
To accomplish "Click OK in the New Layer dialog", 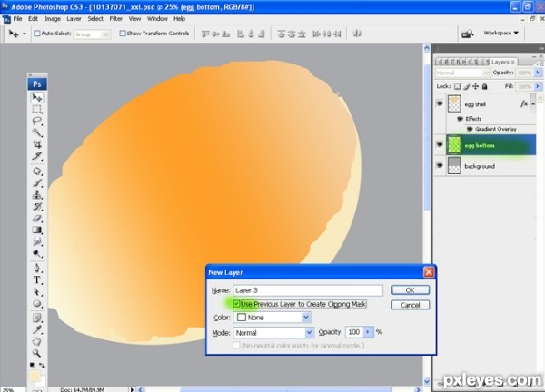I will [x=410, y=289].
